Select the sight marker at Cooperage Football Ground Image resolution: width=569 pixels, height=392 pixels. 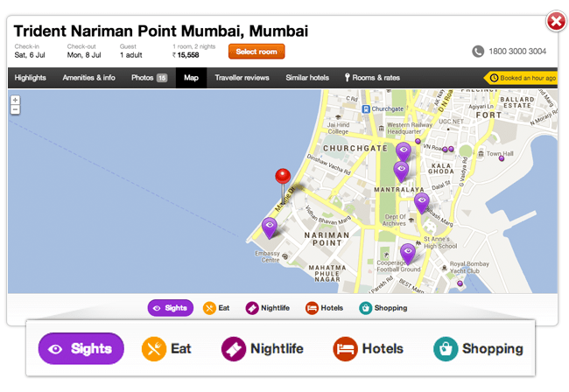408,253
